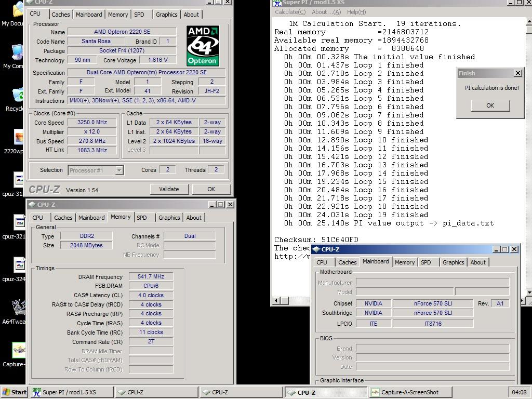Click Super PI horizontal scrollbar left arrow
532x399 pixels.
pos(276,301)
